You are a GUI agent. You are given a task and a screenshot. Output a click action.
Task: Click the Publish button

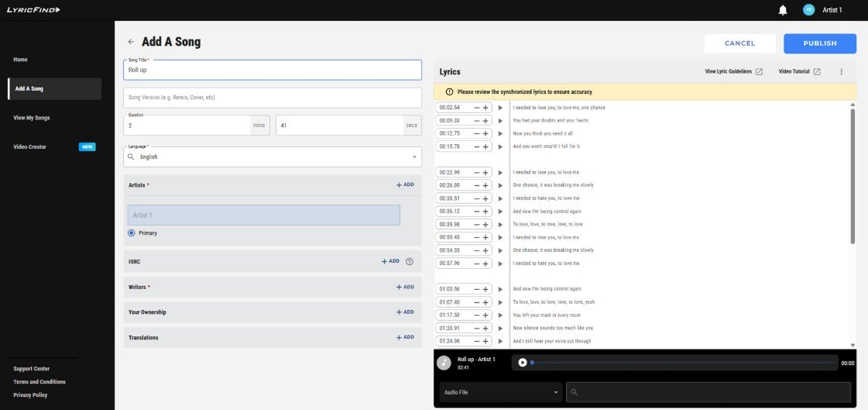click(x=820, y=43)
